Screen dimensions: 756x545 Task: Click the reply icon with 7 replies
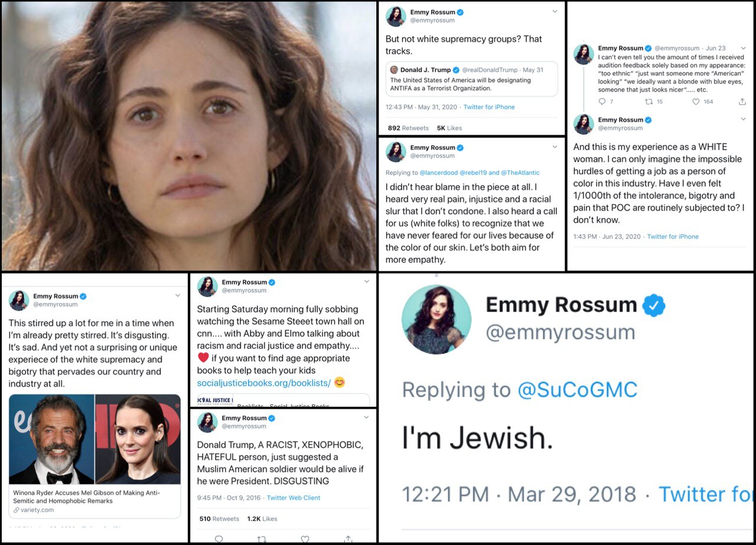click(602, 102)
